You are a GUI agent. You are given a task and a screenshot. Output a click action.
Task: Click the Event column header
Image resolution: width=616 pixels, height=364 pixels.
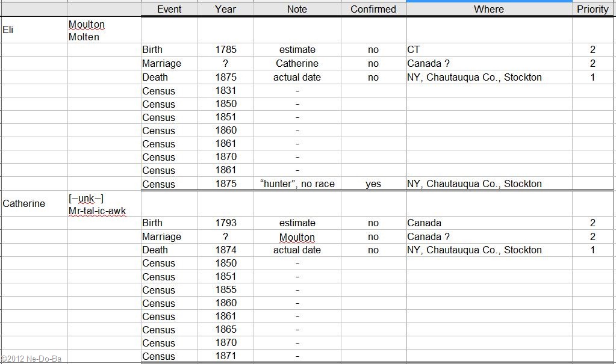(169, 9)
